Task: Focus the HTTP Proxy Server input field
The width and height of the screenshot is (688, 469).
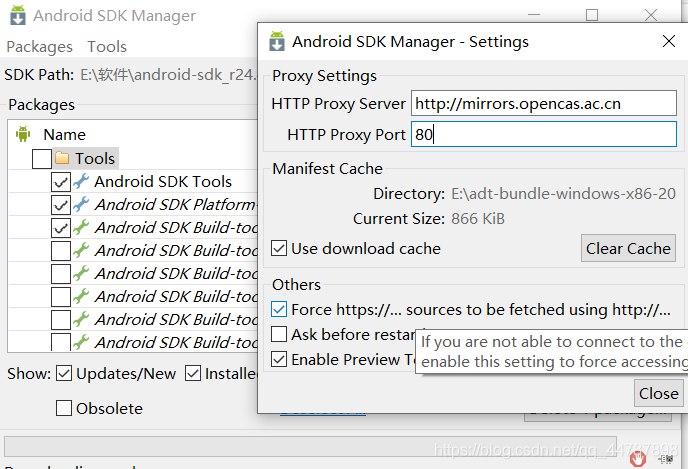Action: [x=544, y=104]
